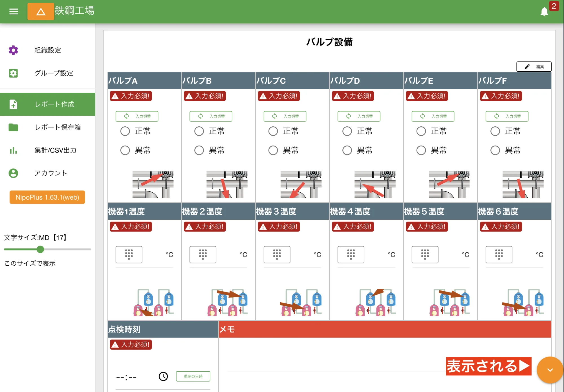
Task: Open レポート保存箱 in sidebar
Action: coord(58,127)
